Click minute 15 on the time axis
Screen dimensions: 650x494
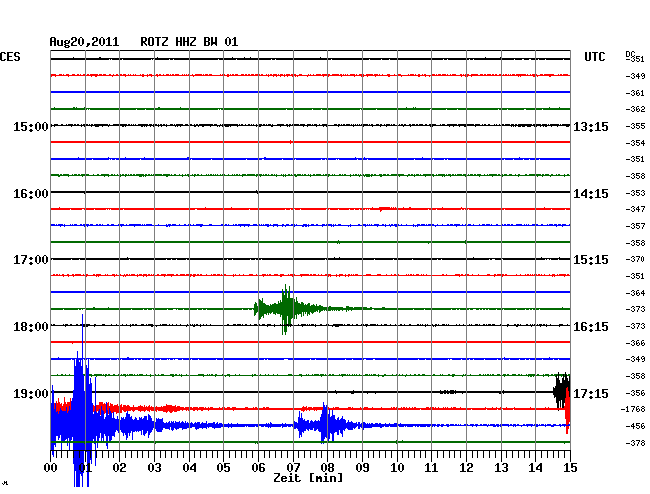[570, 467]
